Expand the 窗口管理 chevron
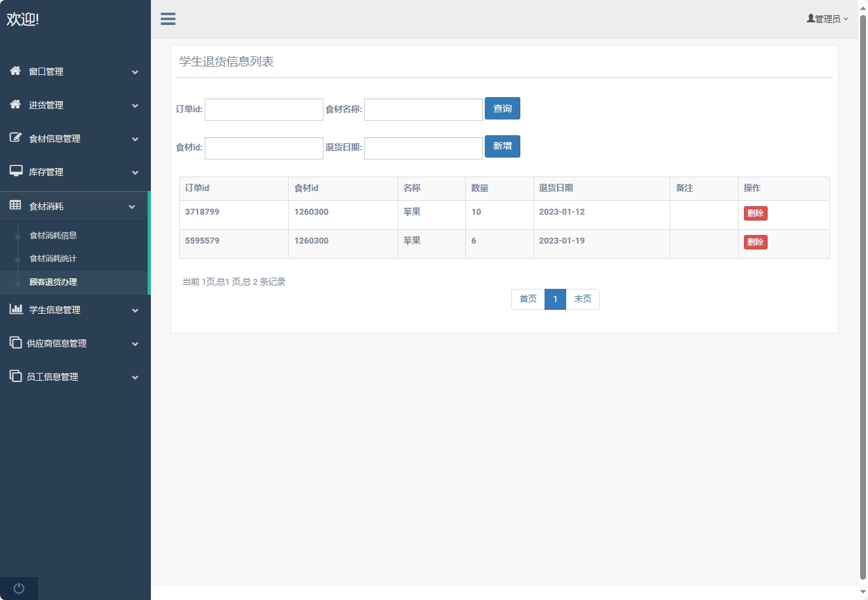The width and height of the screenshot is (868, 600). tap(135, 72)
